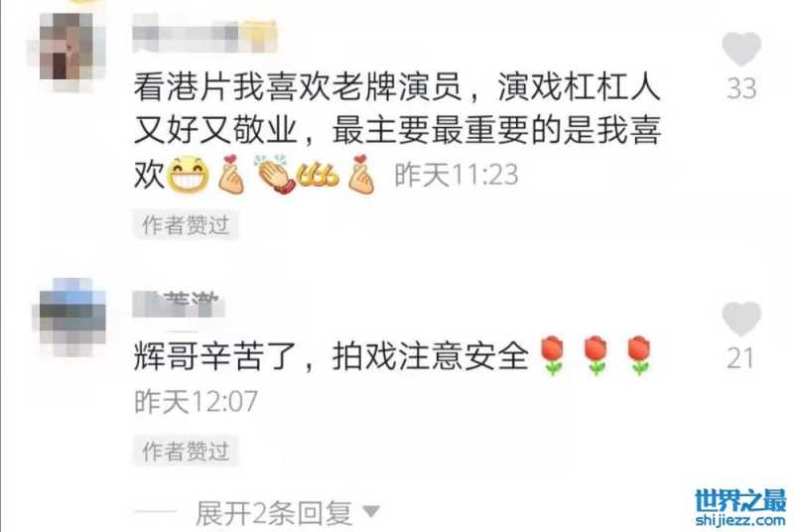Expand the 展开2条回复 replies

(274, 513)
